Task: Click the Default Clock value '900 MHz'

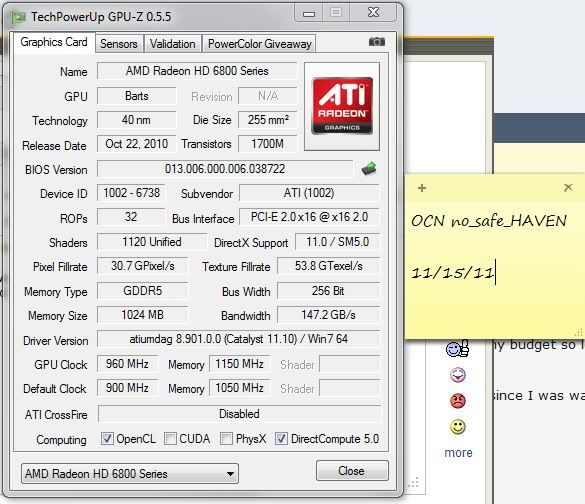Action: pyautogui.click(x=128, y=388)
